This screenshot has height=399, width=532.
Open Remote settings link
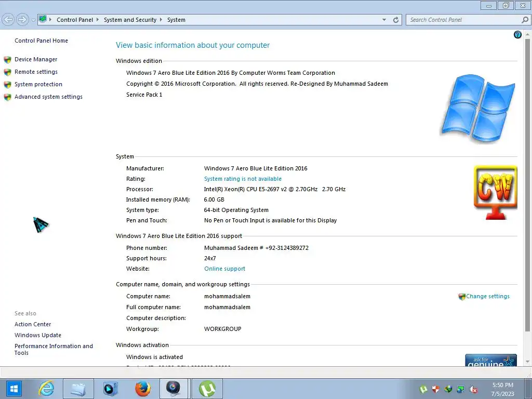click(x=36, y=72)
